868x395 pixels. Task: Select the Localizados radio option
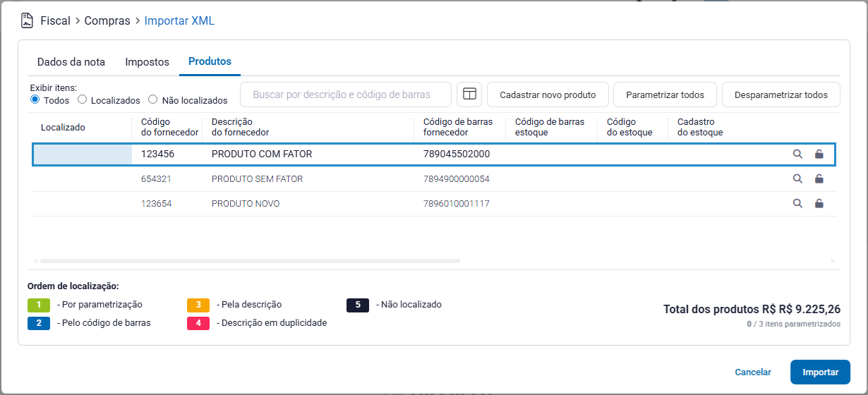pyautogui.click(x=83, y=100)
